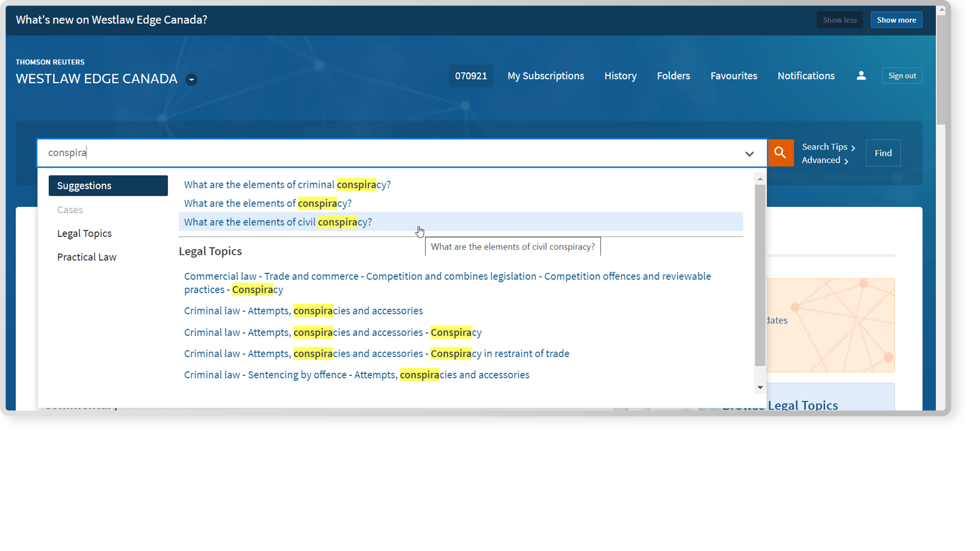Click the Find button
This screenshot has width=980, height=551.
click(883, 153)
